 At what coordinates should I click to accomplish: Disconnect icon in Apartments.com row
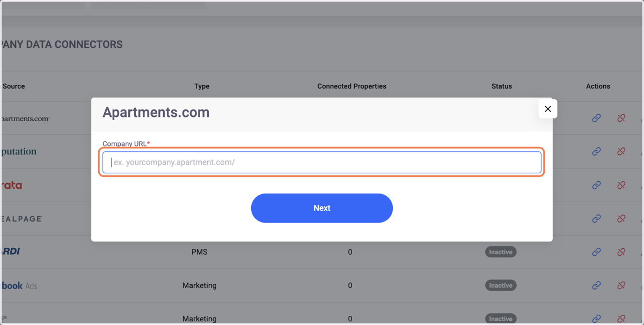(x=621, y=118)
